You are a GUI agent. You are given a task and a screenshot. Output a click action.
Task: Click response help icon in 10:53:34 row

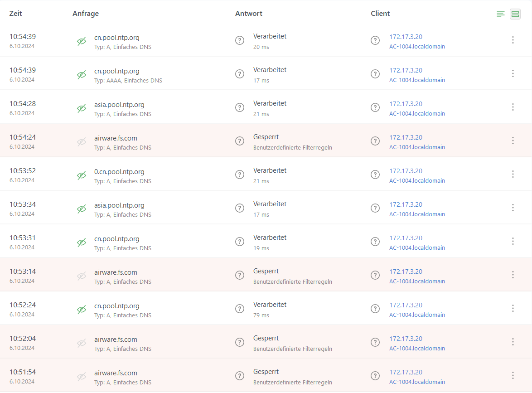(240, 208)
